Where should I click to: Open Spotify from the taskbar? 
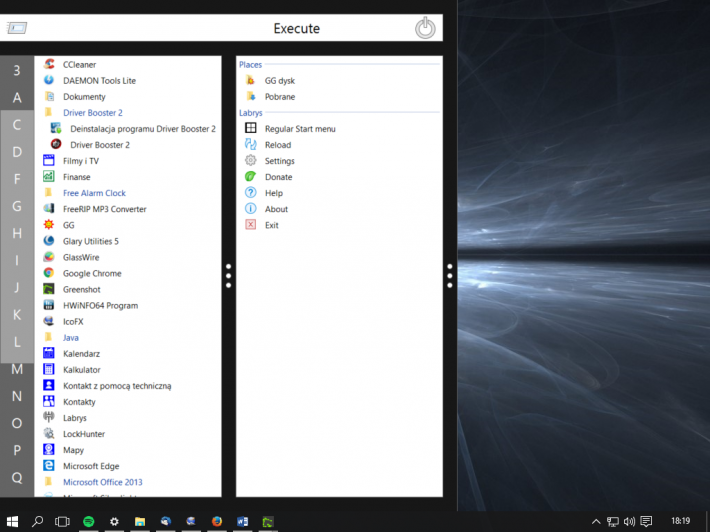coord(89,521)
